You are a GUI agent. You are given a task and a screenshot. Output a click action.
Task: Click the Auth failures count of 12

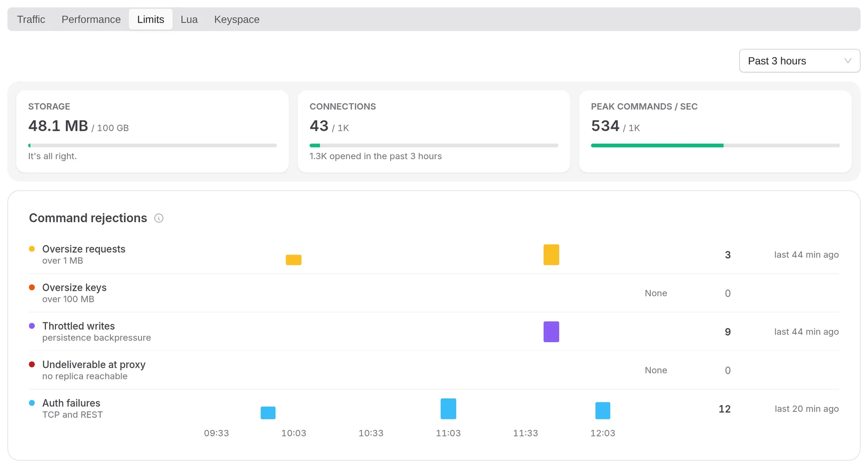[725, 409]
